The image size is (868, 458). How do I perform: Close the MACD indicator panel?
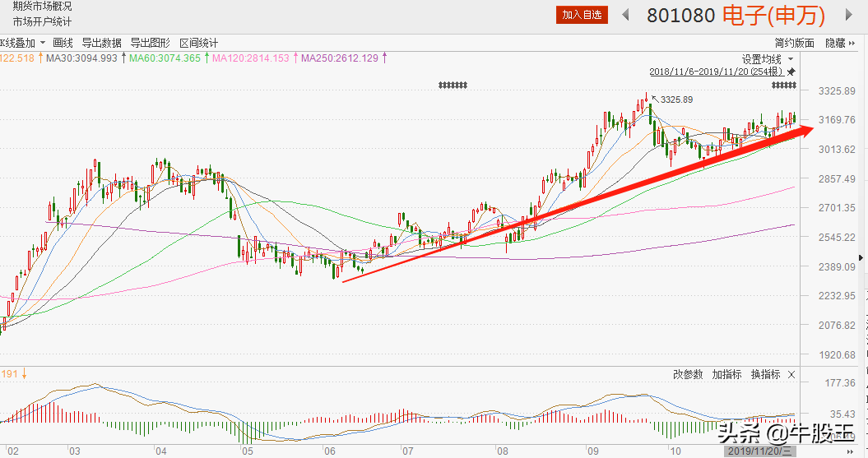click(791, 375)
